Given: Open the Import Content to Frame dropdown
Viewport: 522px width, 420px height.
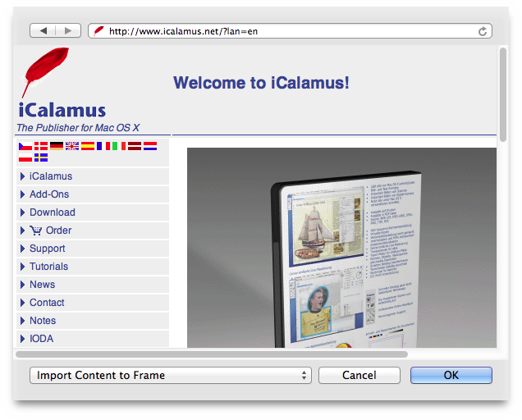Looking at the screenshot, I should [171, 376].
